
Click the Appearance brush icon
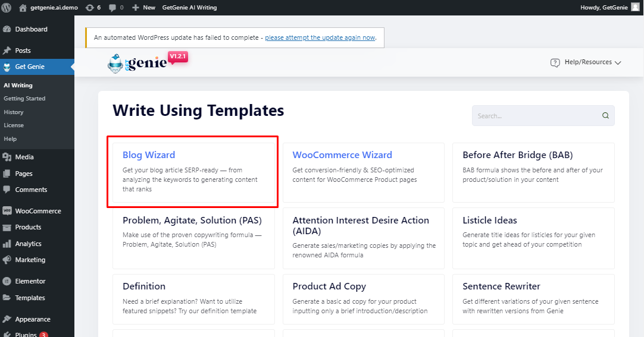[7, 319]
